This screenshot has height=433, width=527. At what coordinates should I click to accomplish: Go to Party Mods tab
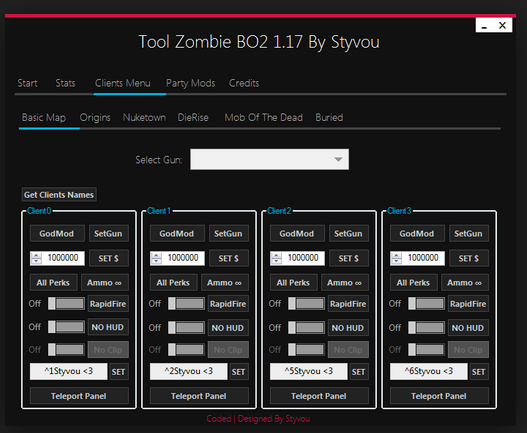(x=191, y=83)
